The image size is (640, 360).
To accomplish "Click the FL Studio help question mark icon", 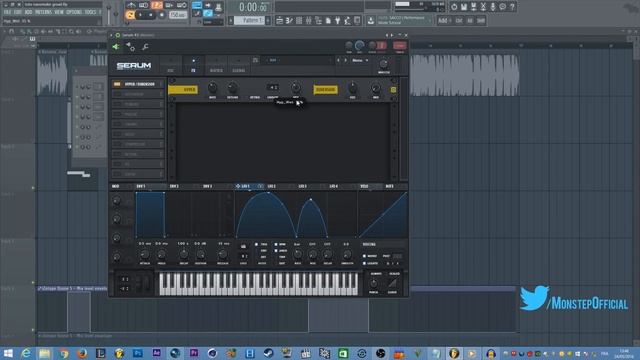I will click(x=512, y=7).
